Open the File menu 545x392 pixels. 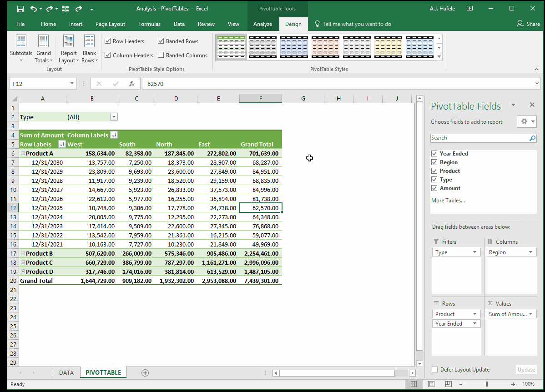[x=20, y=24]
